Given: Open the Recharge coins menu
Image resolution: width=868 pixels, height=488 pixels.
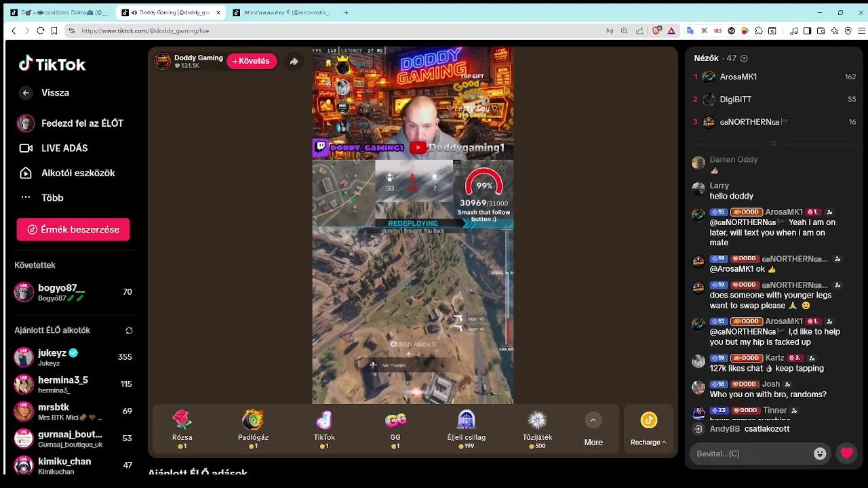Looking at the screenshot, I should point(648,430).
